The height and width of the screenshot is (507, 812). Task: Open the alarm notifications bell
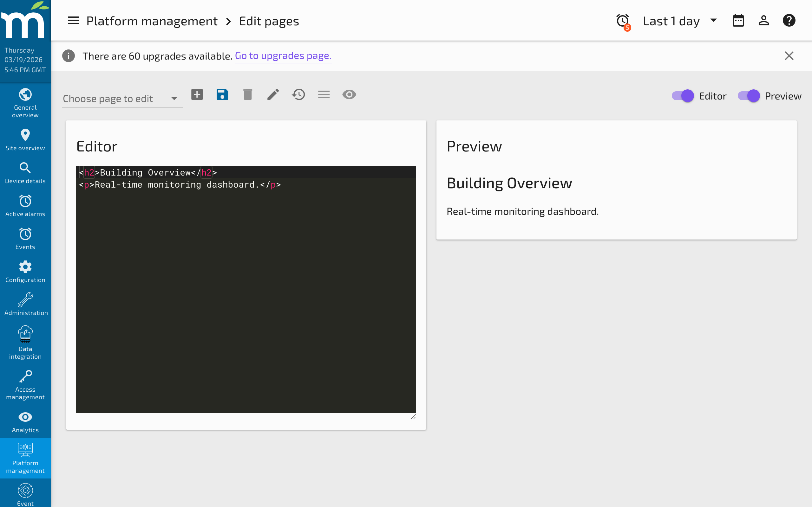tap(623, 21)
